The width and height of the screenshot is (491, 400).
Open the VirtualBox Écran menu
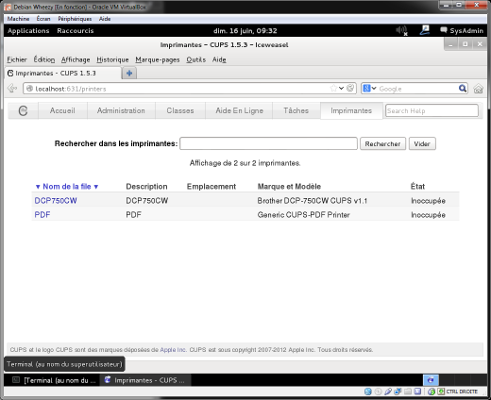(43, 19)
